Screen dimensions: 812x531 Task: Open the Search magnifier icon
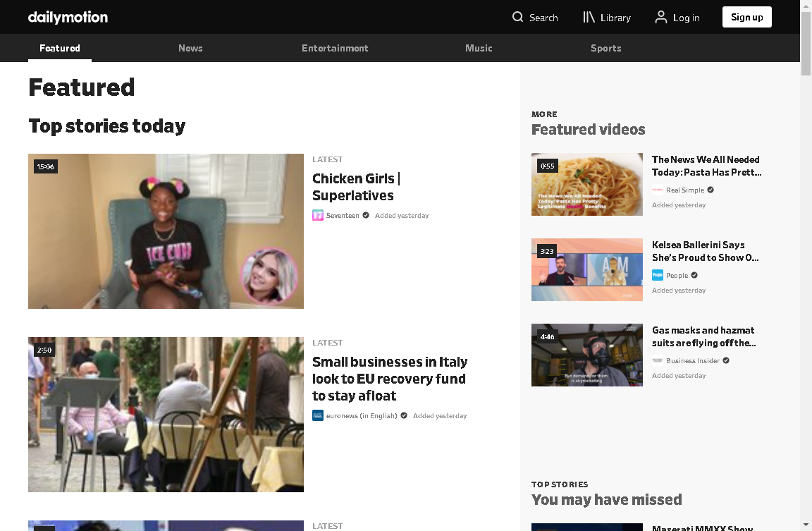(517, 17)
